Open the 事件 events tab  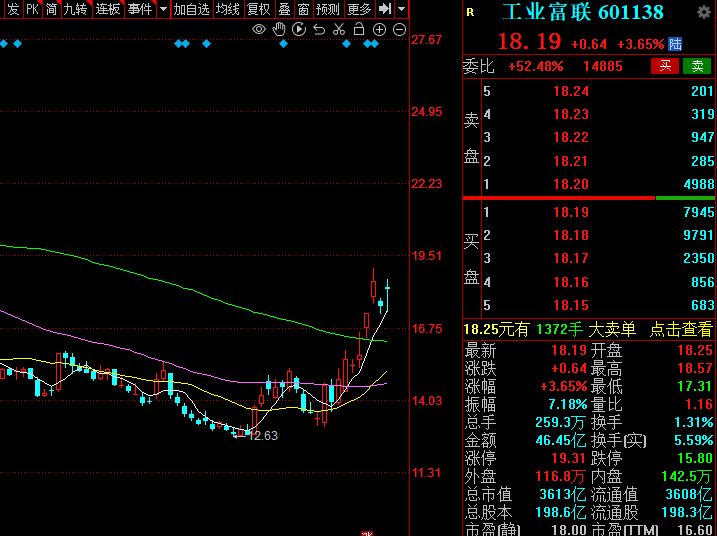pyautogui.click(x=140, y=9)
